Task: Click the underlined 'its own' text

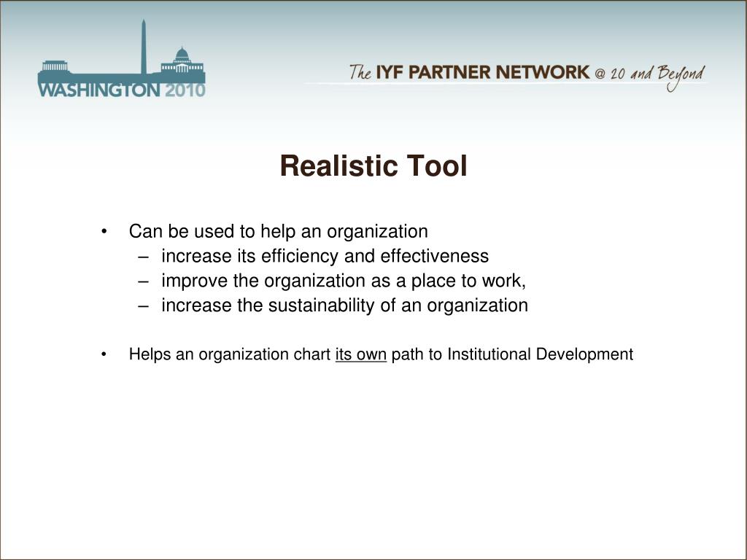Action: pyautogui.click(x=360, y=354)
